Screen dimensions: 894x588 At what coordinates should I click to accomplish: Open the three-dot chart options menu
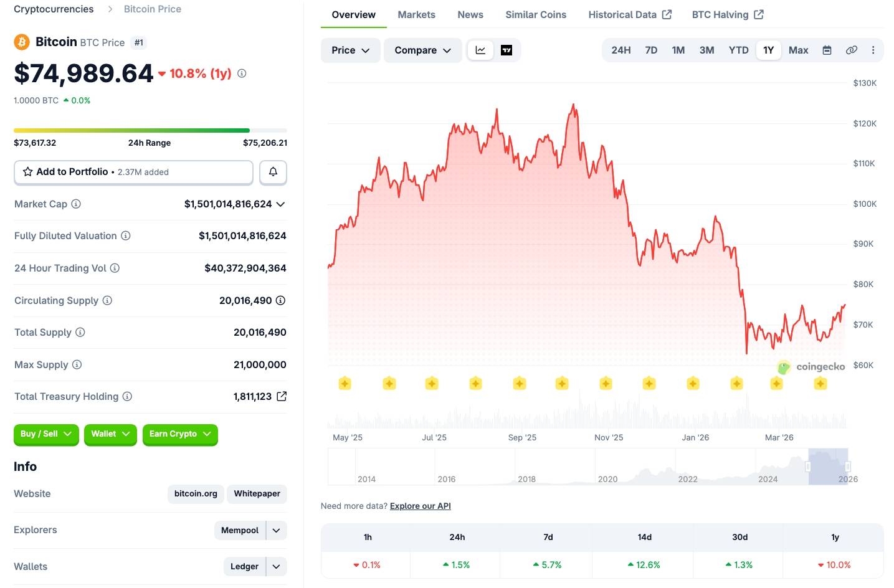(x=873, y=50)
